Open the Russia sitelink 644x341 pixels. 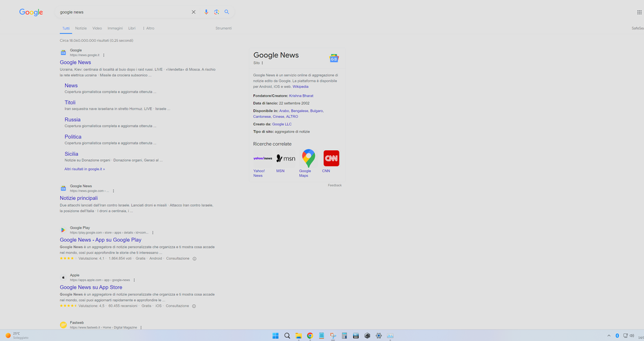(x=72, y=120)
